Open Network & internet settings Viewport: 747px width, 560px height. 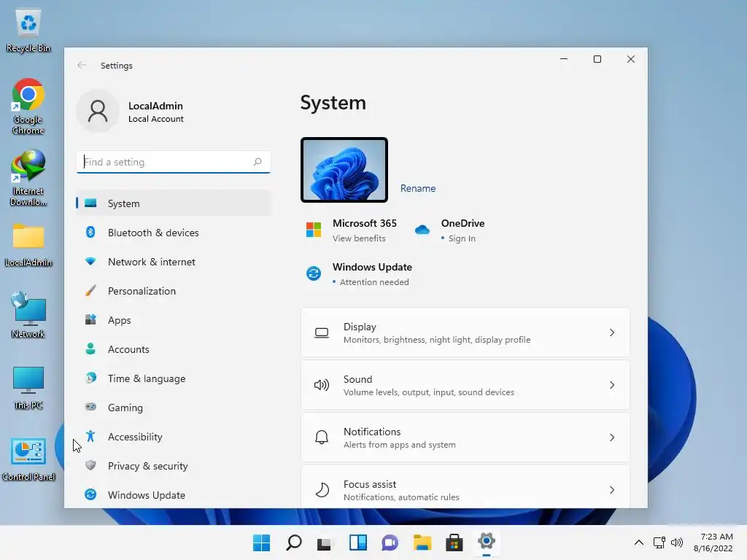tap(174, 262)
